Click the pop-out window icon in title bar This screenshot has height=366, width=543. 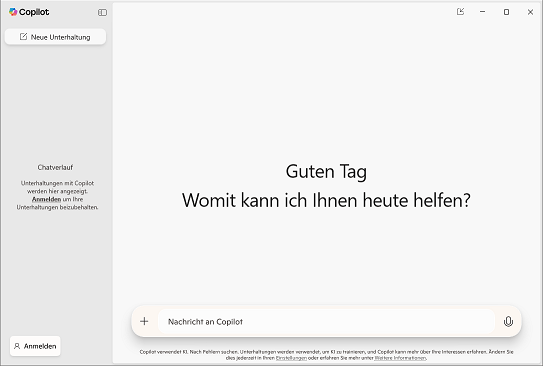[460, 12]
